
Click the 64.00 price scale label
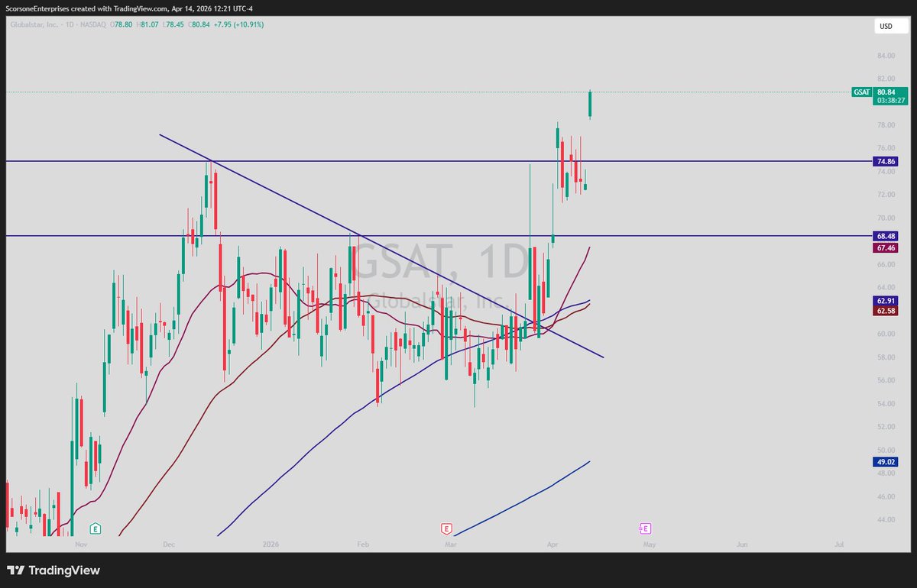pyautogui.click(x=886, y=288)
